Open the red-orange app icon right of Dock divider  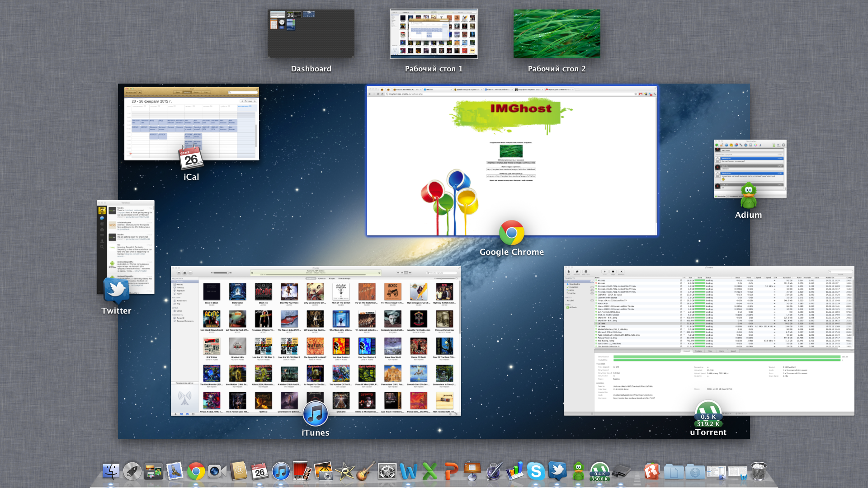pos(652,471)
